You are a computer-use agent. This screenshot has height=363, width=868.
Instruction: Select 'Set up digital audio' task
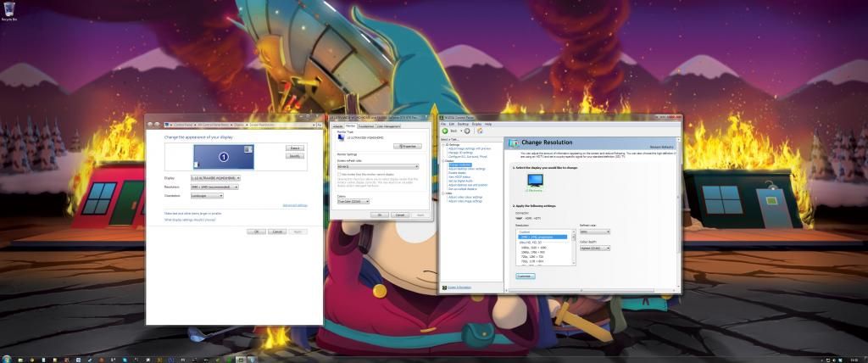460,181
